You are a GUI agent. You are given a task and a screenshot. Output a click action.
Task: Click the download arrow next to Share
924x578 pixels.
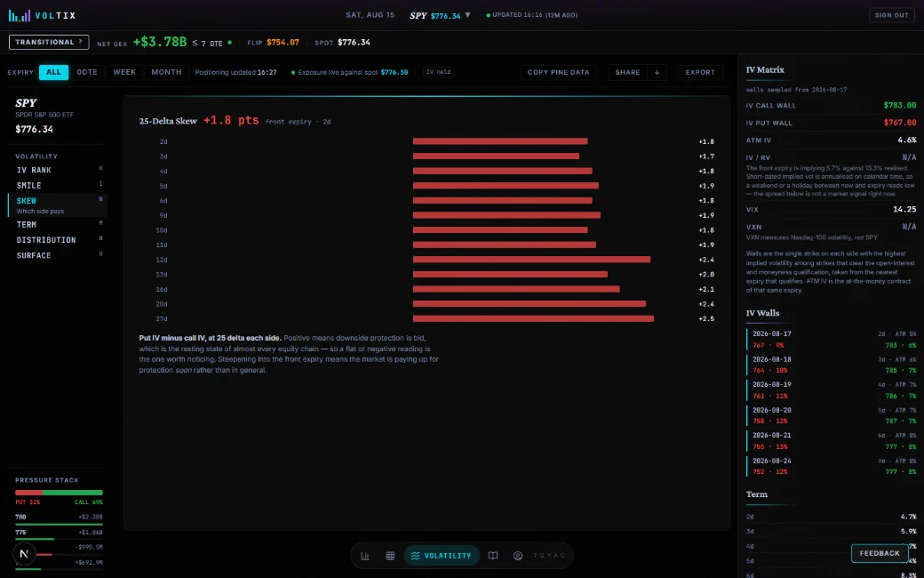click(x=657, y=72)
